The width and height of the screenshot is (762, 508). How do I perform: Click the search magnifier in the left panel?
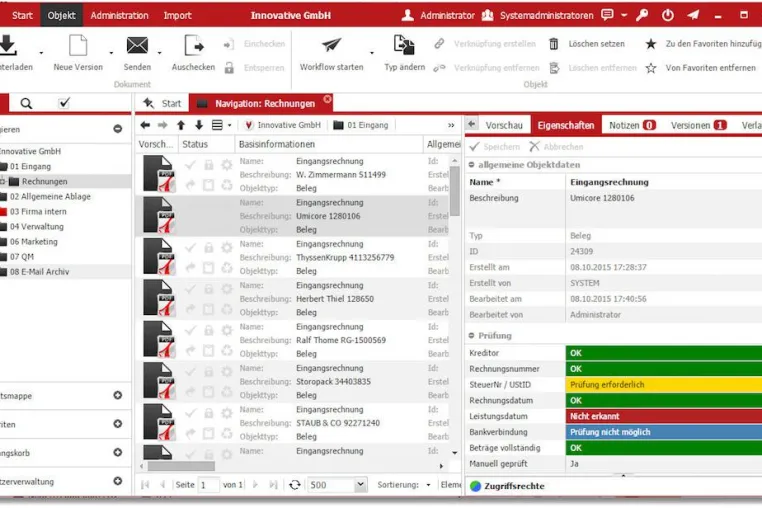[x=26, y=103]
